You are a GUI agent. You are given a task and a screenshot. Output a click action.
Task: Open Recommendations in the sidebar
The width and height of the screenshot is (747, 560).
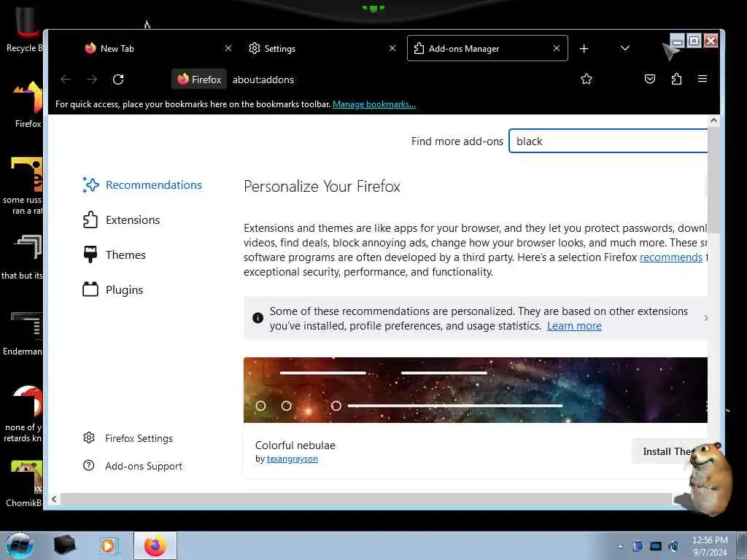(x=142, y=184)
